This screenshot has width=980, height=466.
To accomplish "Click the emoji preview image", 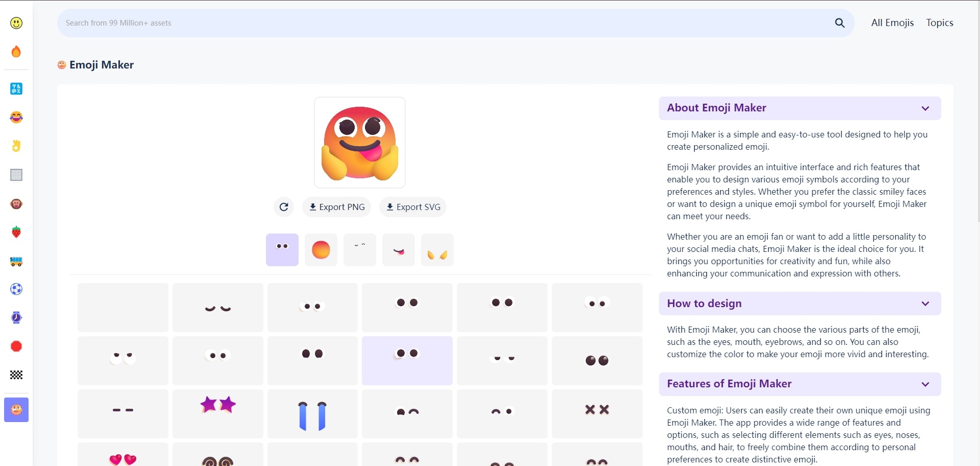I will [360, 143].
